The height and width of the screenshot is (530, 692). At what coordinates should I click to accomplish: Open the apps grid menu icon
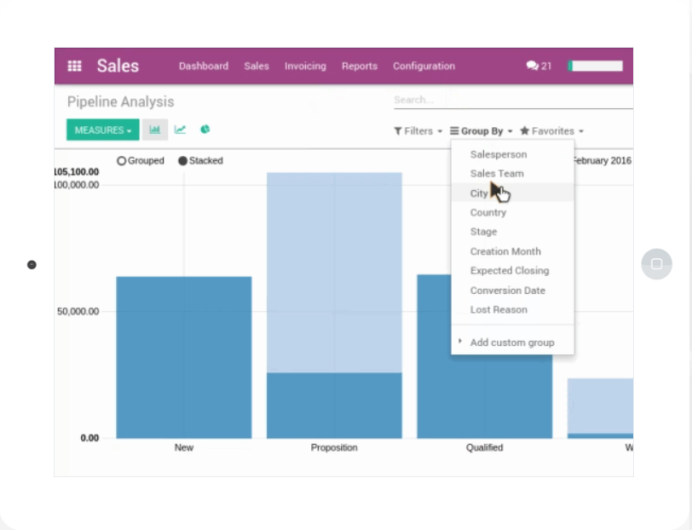(x=74, y=66)
